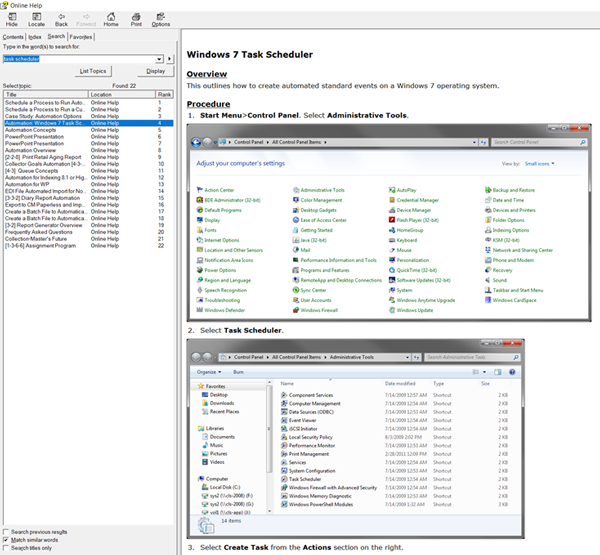Click the help question-mark icon in image
This screenshot has height=555, width=600.
pos(512,372)
